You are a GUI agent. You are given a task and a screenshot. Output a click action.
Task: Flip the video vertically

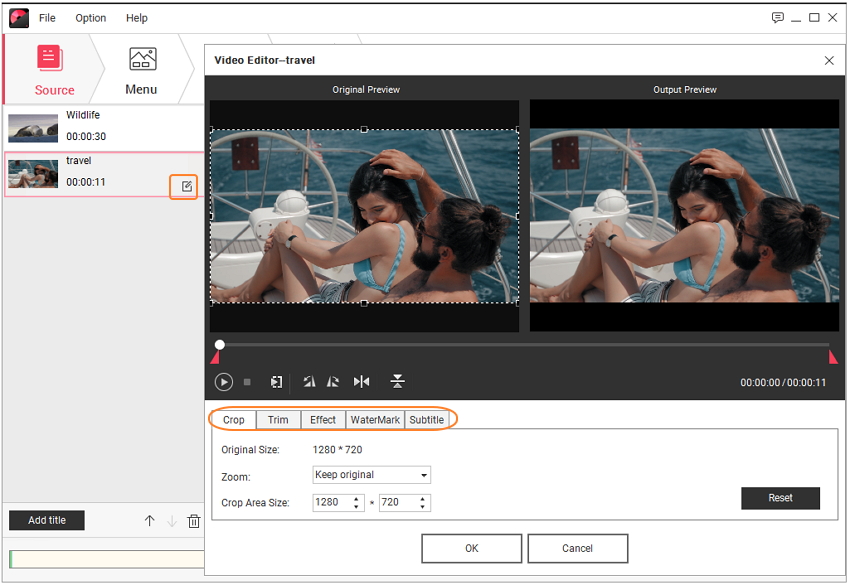coord(397,382)
